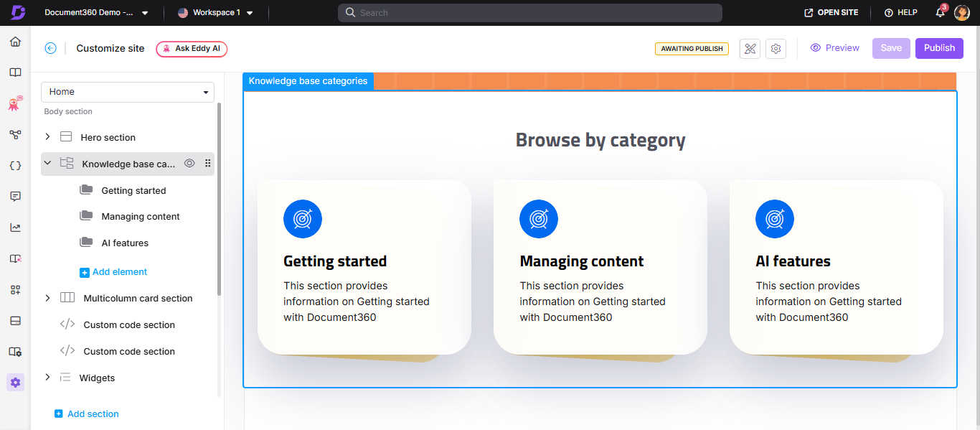This screenshot has width=980, height=430.
Task: Click the Browse by category heading
Action: [x=600, y=139]
